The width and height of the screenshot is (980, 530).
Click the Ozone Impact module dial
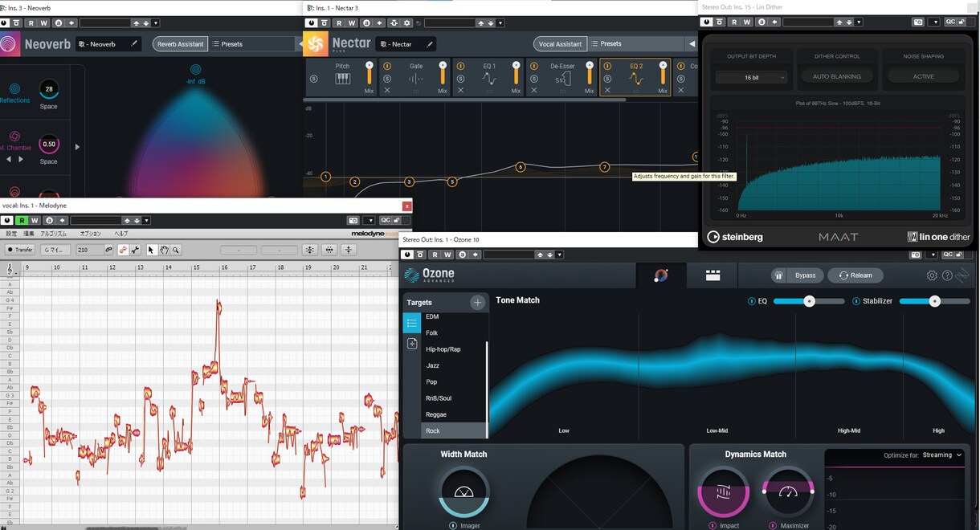pos(723,491)
